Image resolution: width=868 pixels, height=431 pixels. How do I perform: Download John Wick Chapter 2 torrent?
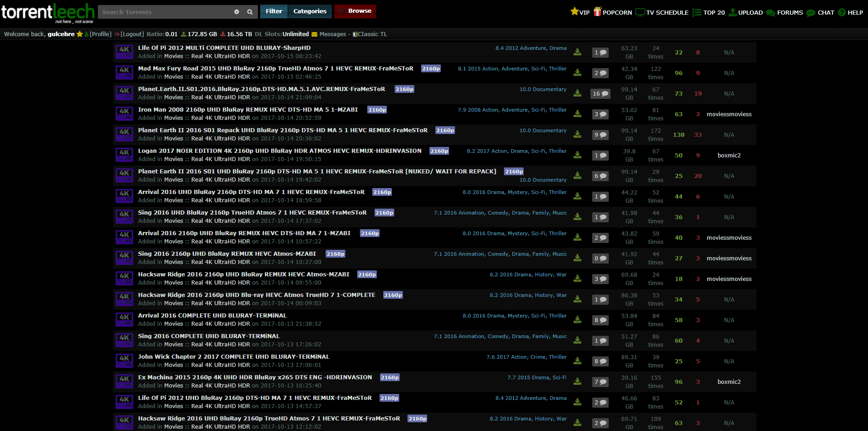point(578,361)
